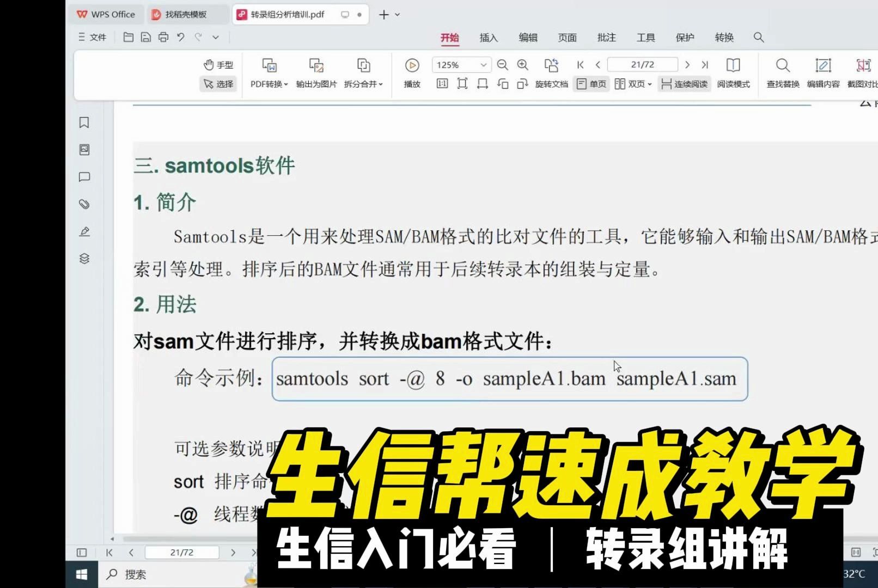Open the comments sidebar panel

pyautogui.click(x=84, y=177)
